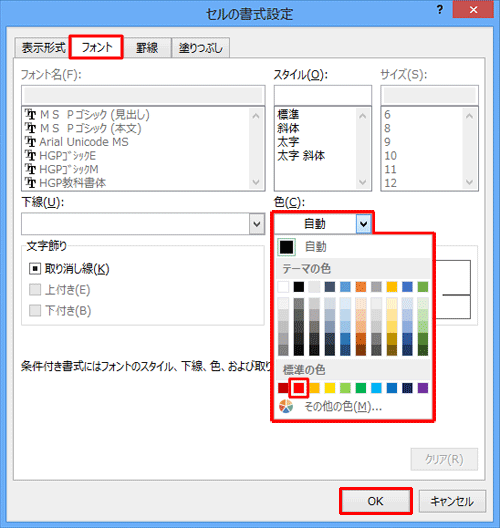Choose HGPｺﾞｼｯｸE font
The height and width of the screenshot is (528, 500).
pos(67,156)
